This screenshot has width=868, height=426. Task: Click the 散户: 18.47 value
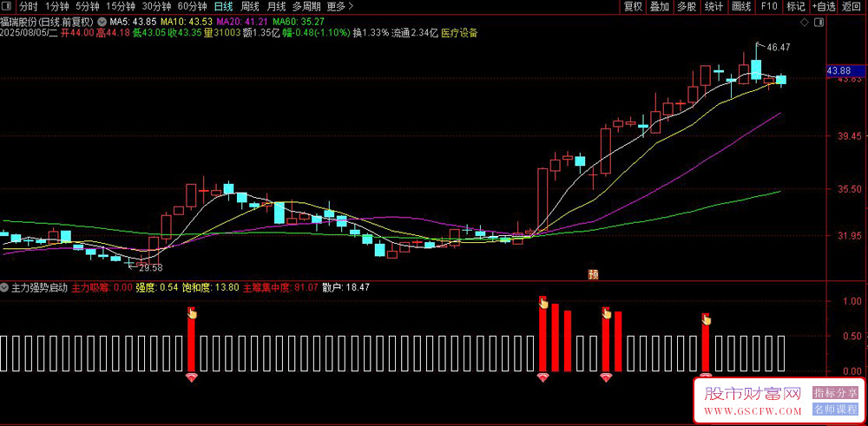346,288
